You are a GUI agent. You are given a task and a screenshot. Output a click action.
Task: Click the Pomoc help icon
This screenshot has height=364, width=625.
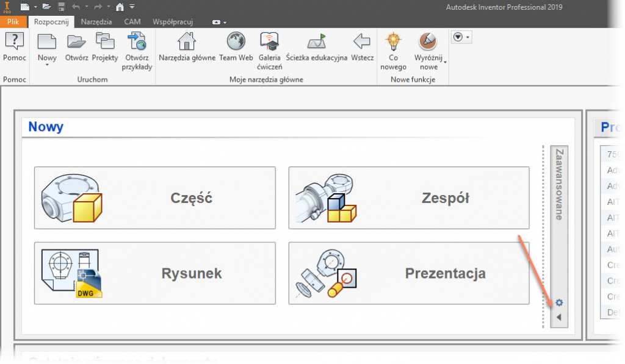click(14, 43)
